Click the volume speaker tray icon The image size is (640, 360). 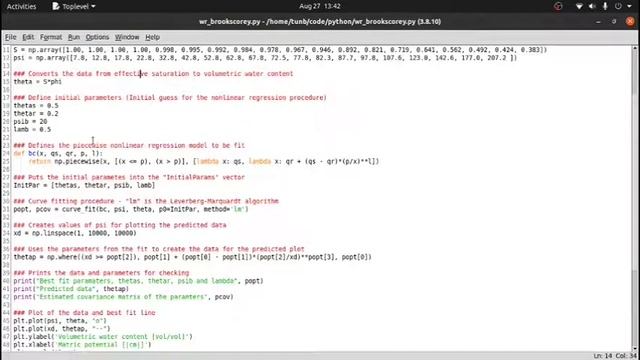click(x=592, y=7)
